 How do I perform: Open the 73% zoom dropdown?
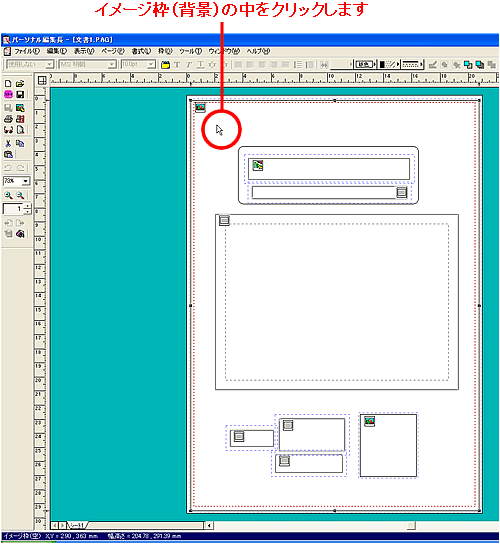[x=26, y=181]
